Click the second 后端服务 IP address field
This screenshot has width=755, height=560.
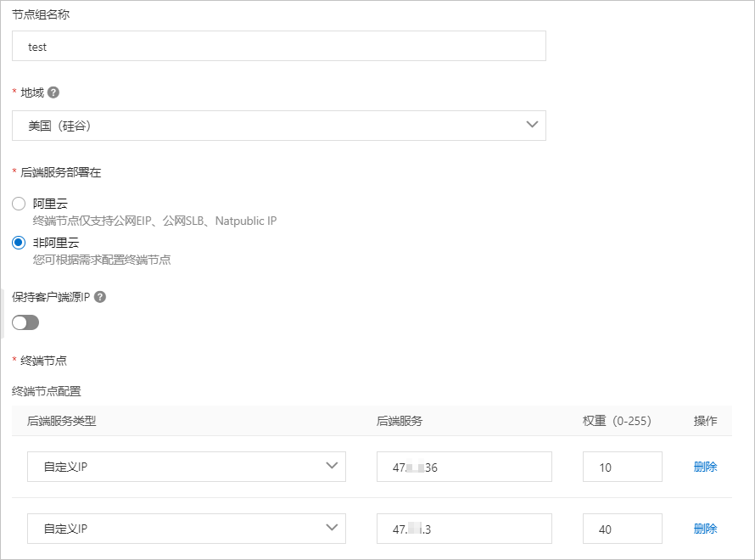pyautogui.click(x=464, y=528)
